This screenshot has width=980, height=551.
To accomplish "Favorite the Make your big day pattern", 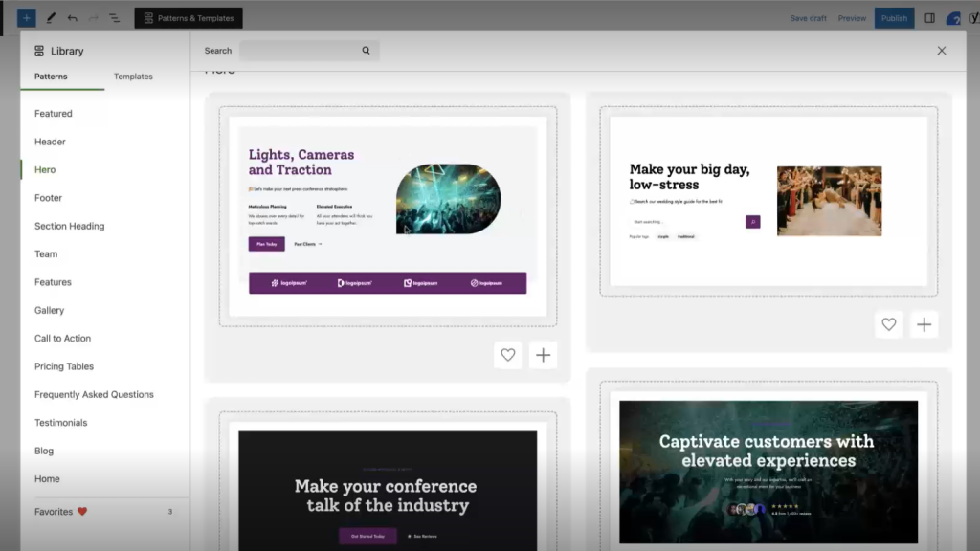I will 889,324.
